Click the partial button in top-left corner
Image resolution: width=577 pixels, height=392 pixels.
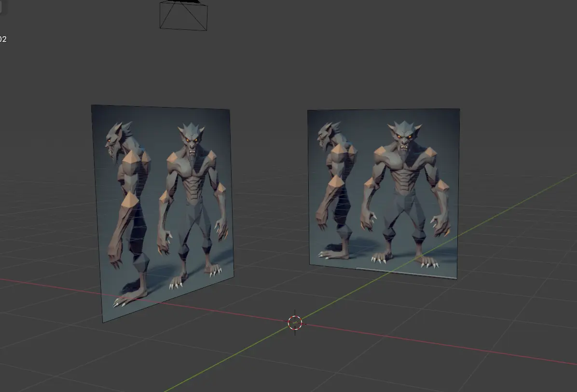(1, 6)
